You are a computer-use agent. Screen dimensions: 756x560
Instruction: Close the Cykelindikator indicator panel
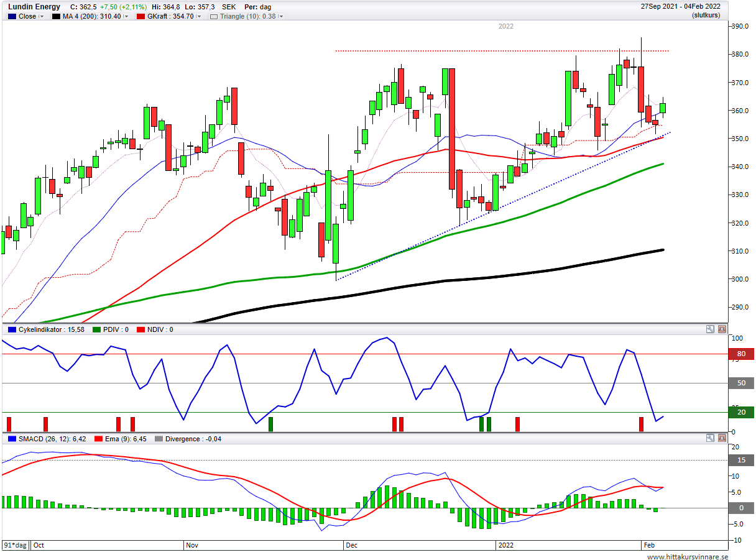[x=722, y=329]
